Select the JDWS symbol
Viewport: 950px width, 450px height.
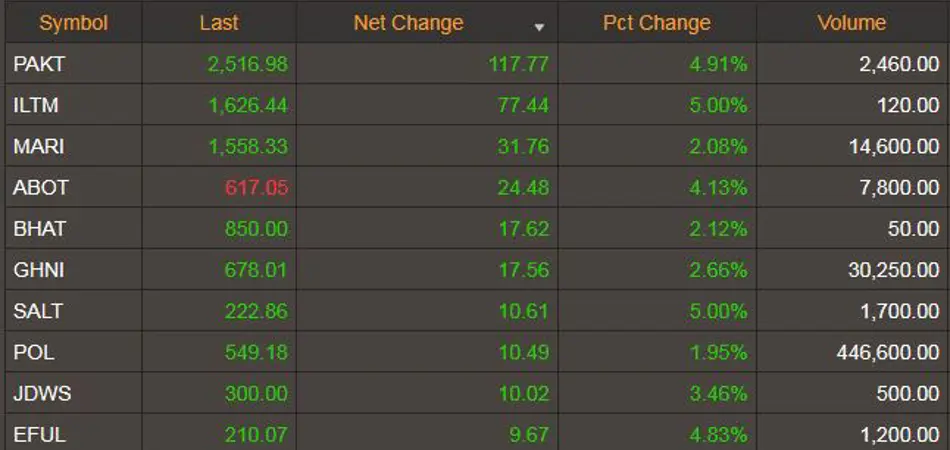[x=42, y=393]
